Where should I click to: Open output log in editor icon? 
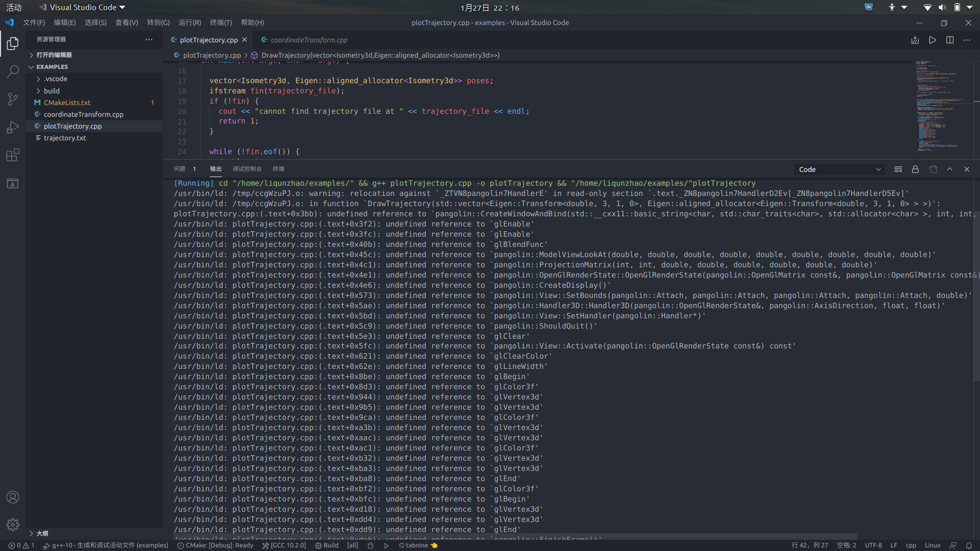click(933, 169)
